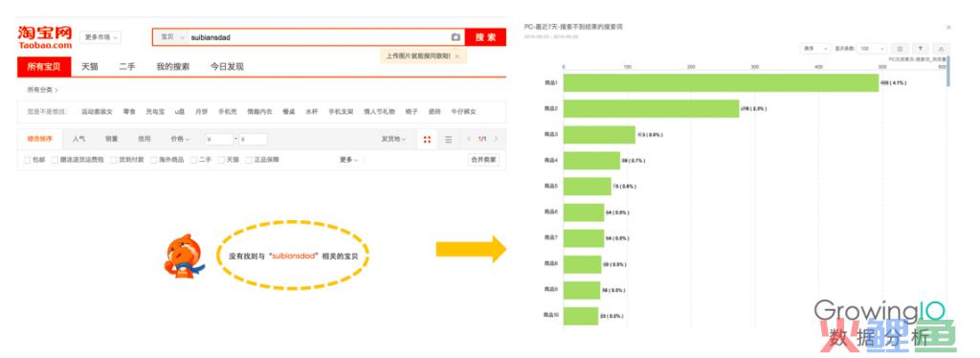Click the 手机壳 suggestion link
The height and width of the screenshot is (358, 980).
point(228,112)
